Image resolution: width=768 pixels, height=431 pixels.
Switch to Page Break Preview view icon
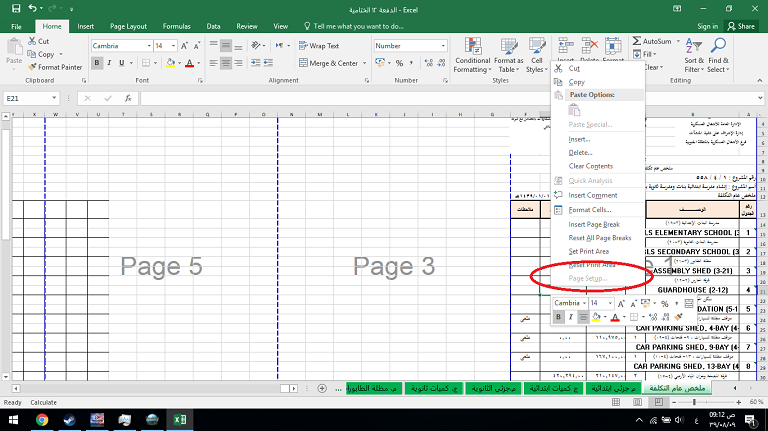click(659, 402)
